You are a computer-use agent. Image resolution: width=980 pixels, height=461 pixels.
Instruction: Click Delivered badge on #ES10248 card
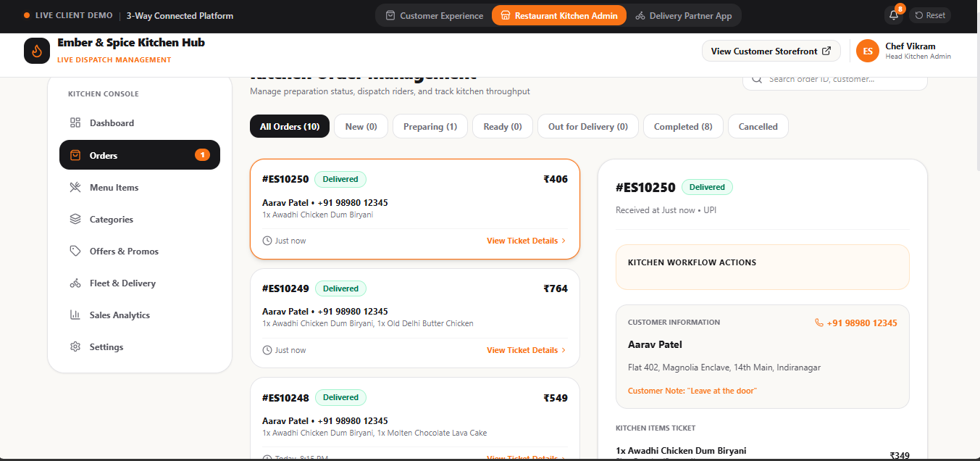[340, 397]
